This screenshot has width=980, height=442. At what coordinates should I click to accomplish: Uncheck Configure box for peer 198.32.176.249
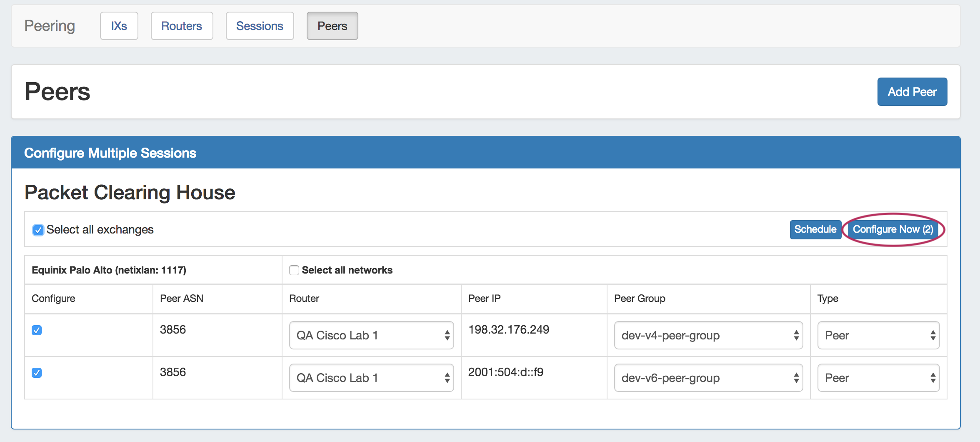click(37, 330)
